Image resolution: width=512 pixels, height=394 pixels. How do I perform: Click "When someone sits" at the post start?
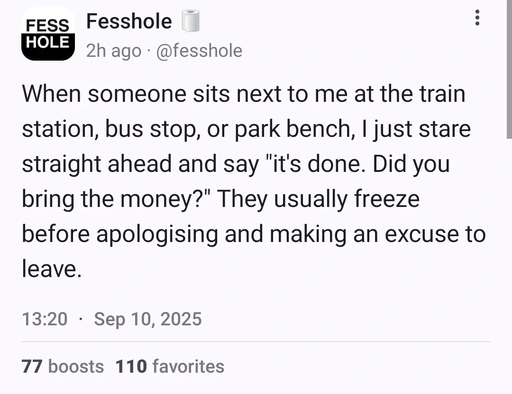tap(126, 94)
